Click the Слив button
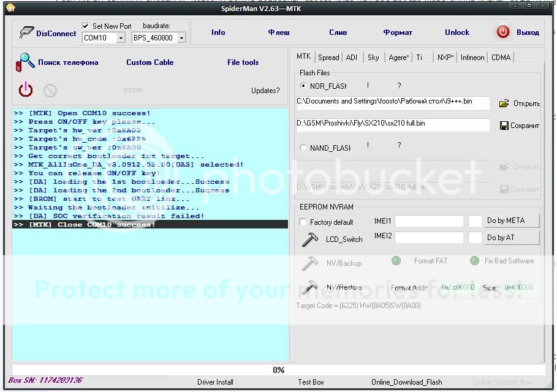The width and height of the screenshot is (557, 392). click(x=338, y=32)
